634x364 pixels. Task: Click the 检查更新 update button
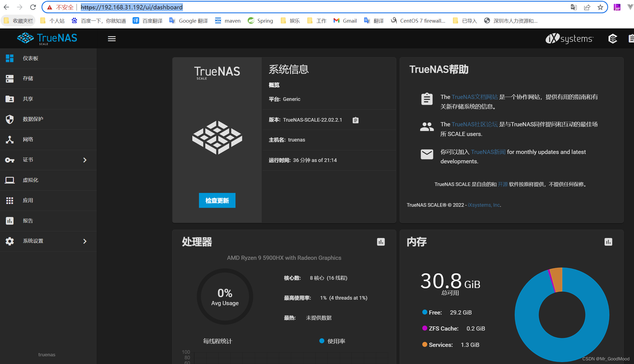point(217,200)
